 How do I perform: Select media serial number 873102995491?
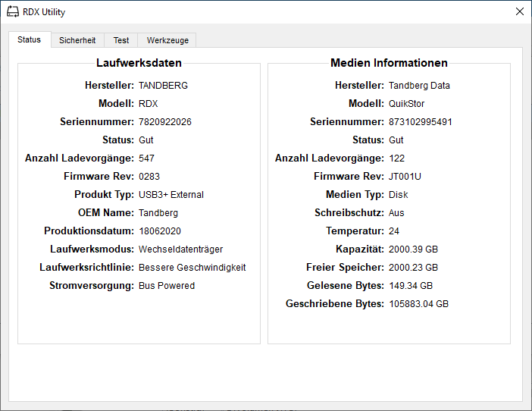pos(421,122)
